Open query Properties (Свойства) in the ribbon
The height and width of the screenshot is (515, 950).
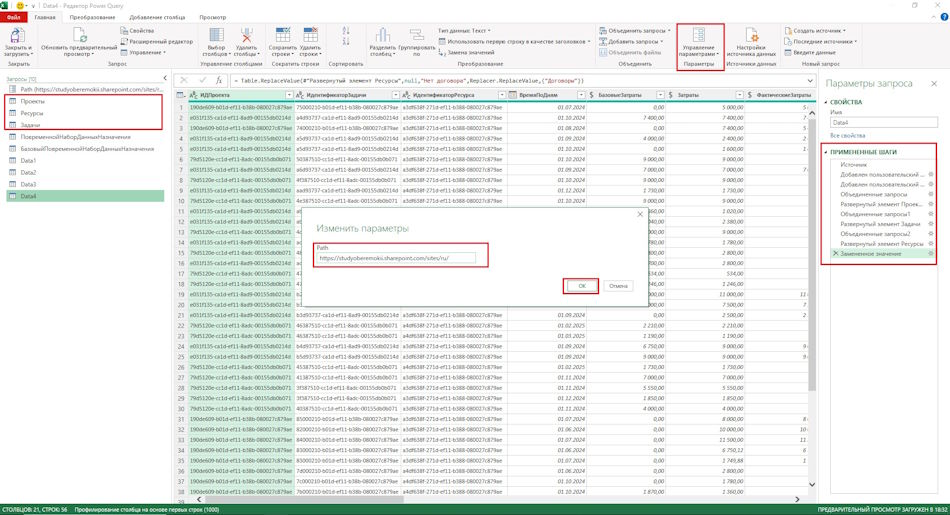(137, 30)
